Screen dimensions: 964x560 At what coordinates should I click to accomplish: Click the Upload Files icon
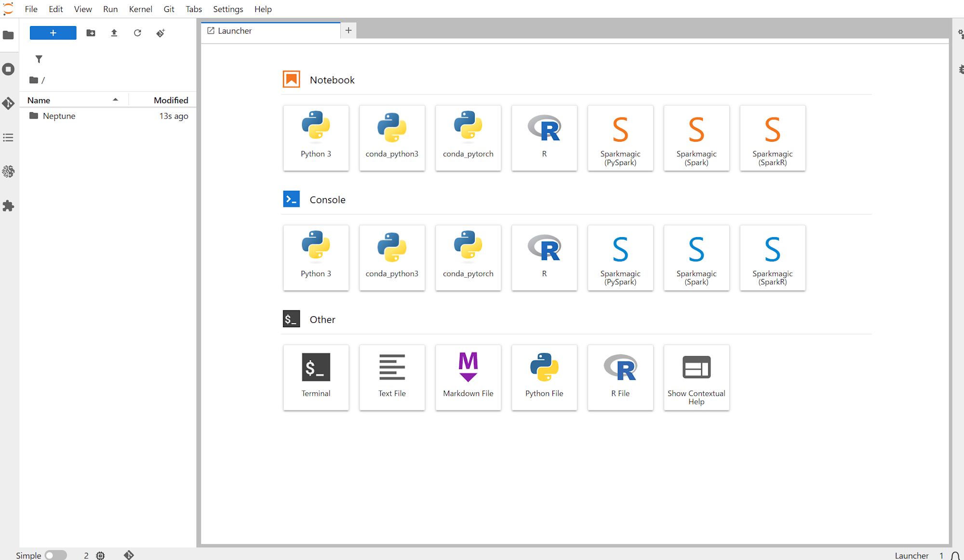point(114,33)
